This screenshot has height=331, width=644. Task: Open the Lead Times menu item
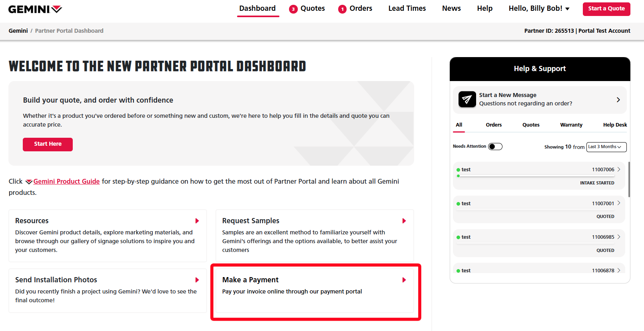point(407,8)
